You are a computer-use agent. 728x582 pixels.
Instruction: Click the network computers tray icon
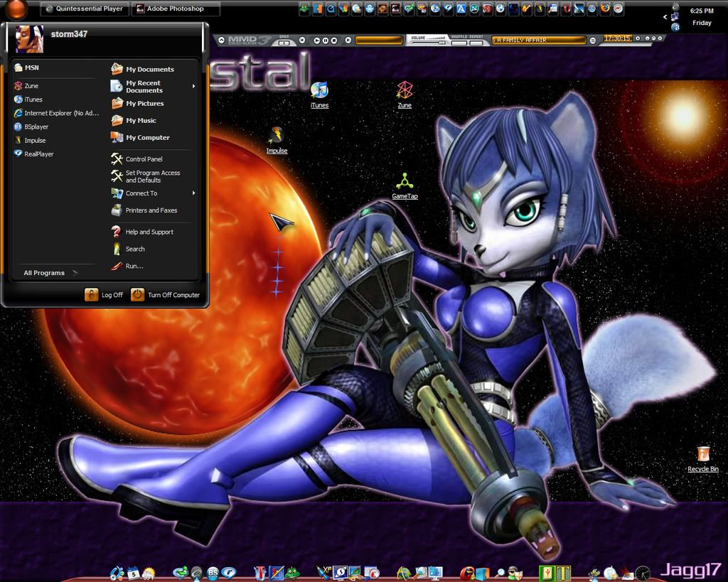coord(675,17)
